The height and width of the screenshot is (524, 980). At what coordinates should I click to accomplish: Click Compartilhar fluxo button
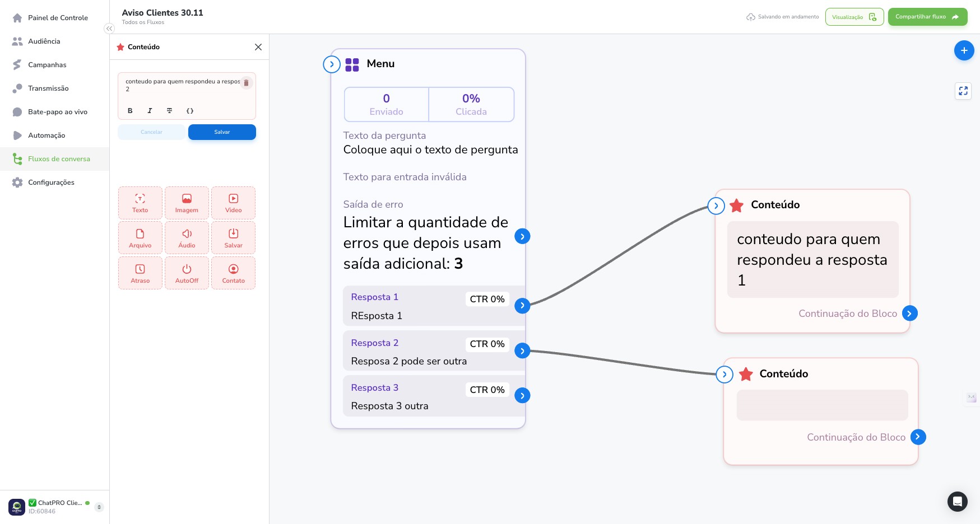[x=927, y=17]
